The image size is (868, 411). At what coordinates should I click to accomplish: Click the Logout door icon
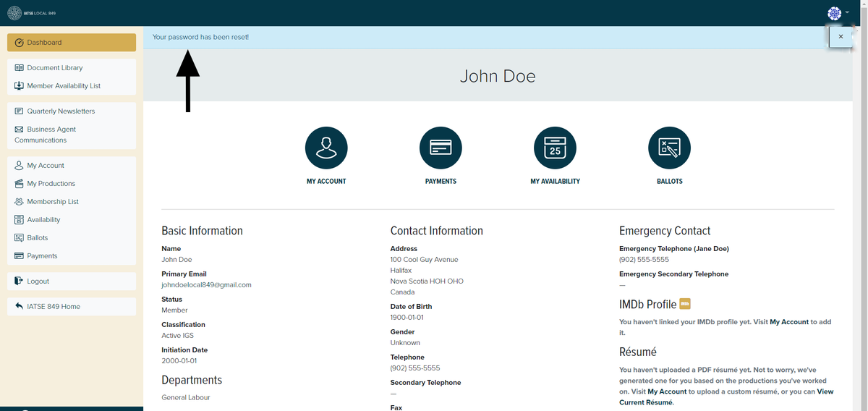[20, 281]
